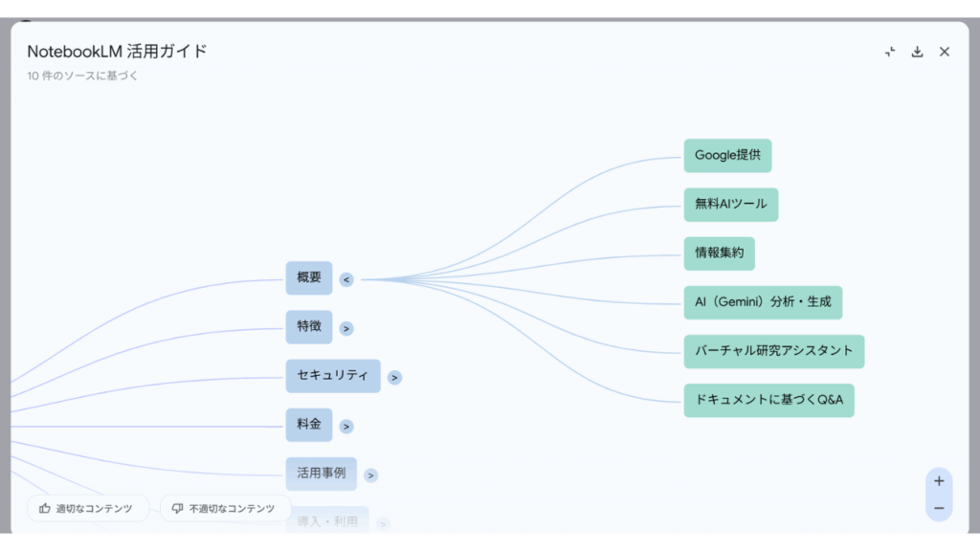Expand the 特徴 node chevron

pyautogui.click(x=346, y=329)
